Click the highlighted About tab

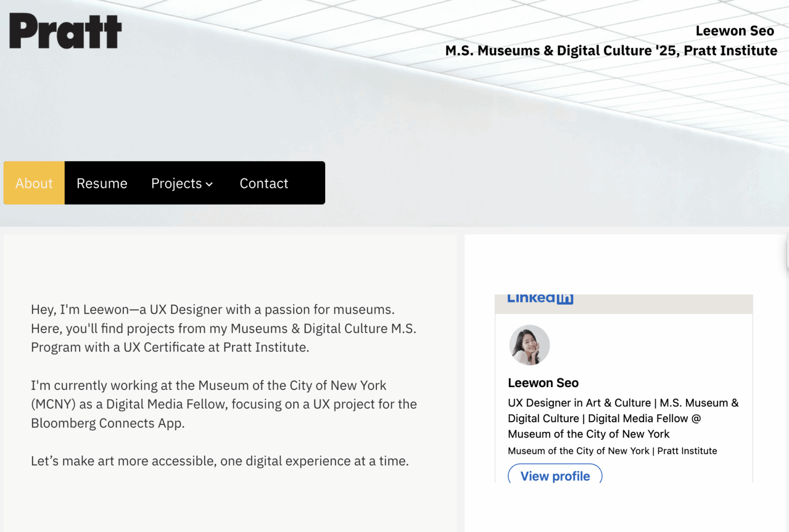(x=33, y=183)
